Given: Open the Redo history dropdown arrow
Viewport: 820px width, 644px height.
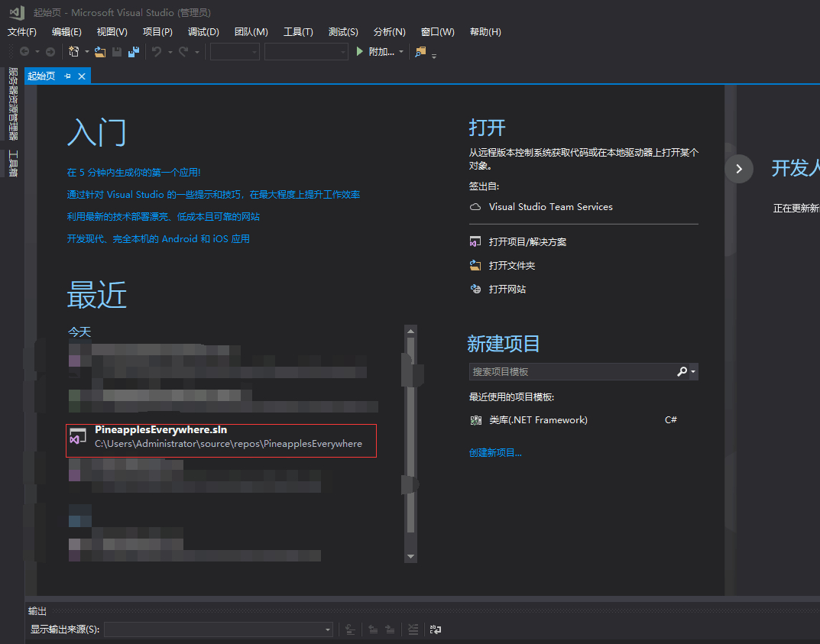Looking at the screenshot, I should (x=196, y=52).
